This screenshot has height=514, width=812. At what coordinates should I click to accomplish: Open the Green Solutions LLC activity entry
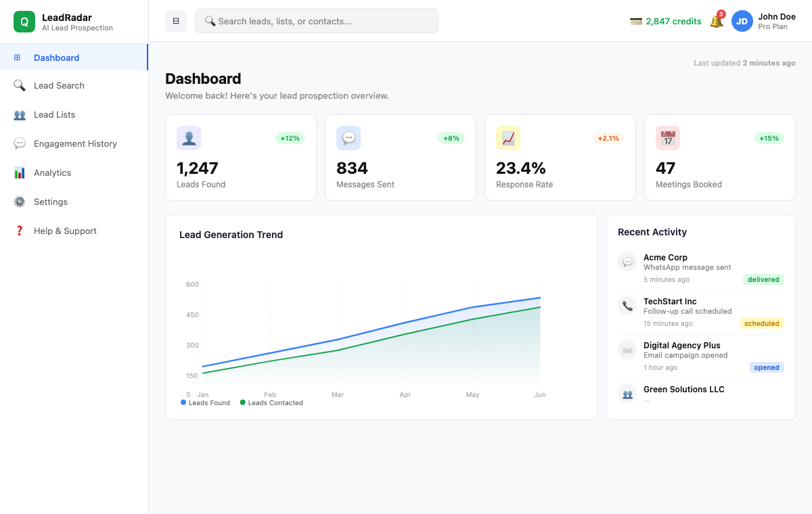point(701,394)
